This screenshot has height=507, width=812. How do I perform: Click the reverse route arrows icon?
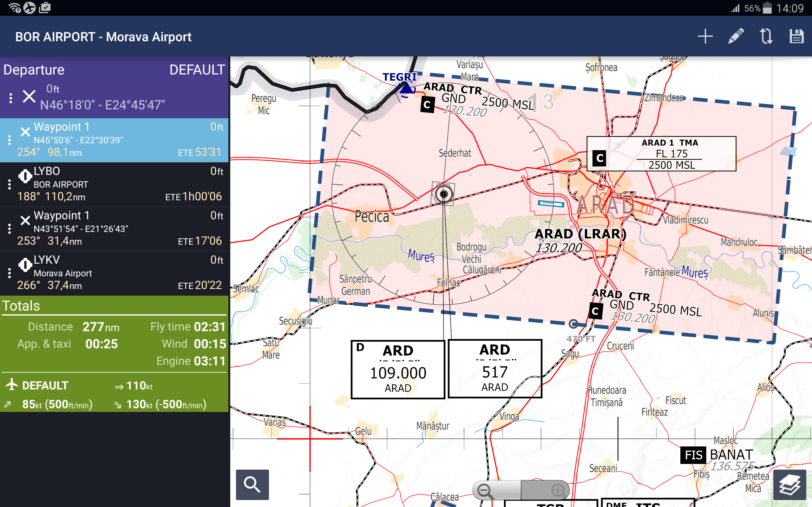click(766, 36)
